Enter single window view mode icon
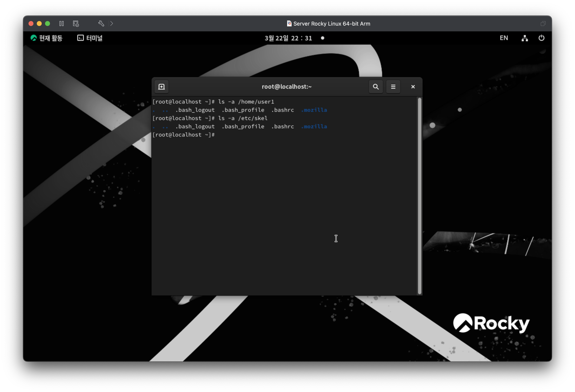The width and height of the screenshot is (575, 392). [x=543, y=24]
